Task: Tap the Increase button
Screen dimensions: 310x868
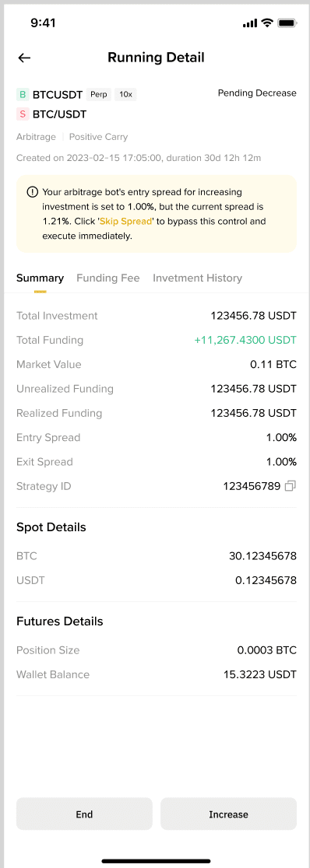Action: (x=228, y=814)
